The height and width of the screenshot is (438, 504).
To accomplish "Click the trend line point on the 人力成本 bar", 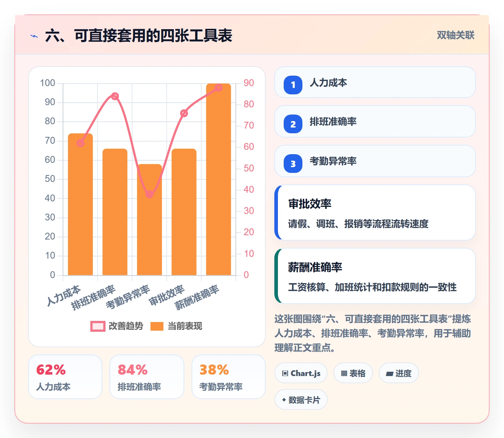I will (x=80, y=143).
